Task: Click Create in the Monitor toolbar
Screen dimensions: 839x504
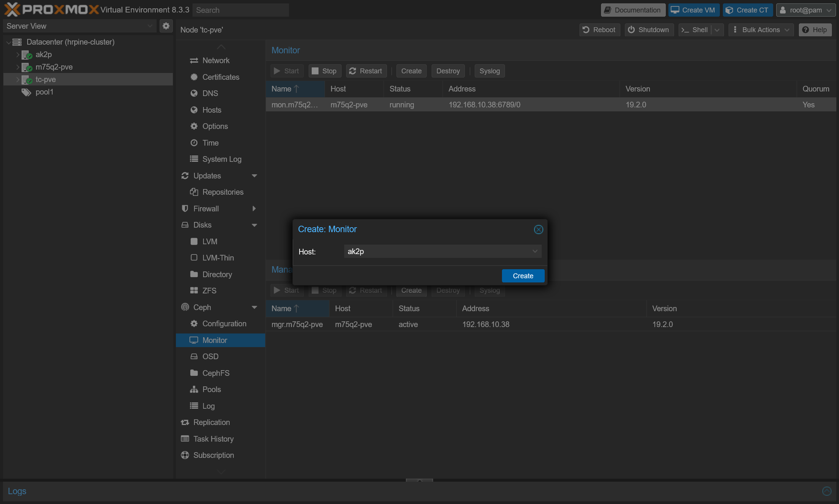Action: coord(411,71)
